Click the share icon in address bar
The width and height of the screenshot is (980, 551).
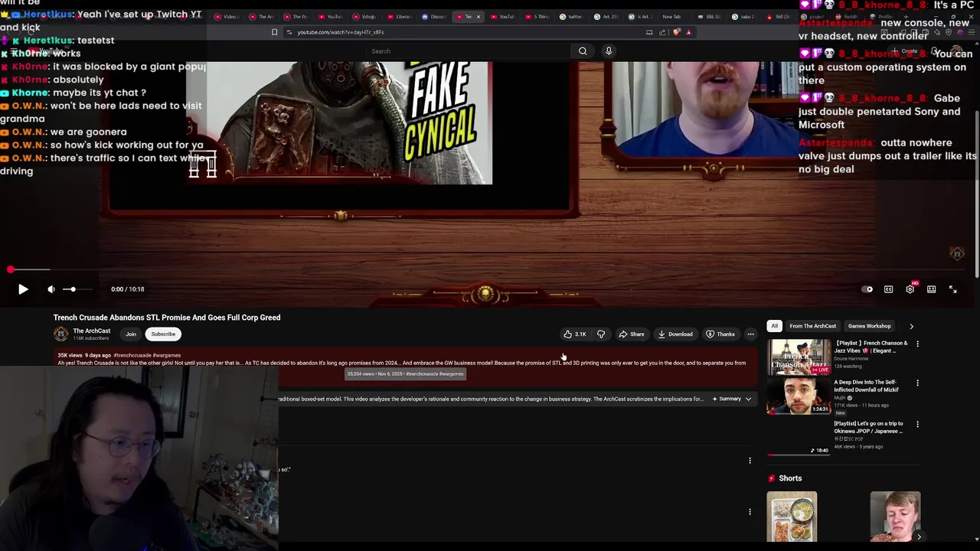pos(662,32)
